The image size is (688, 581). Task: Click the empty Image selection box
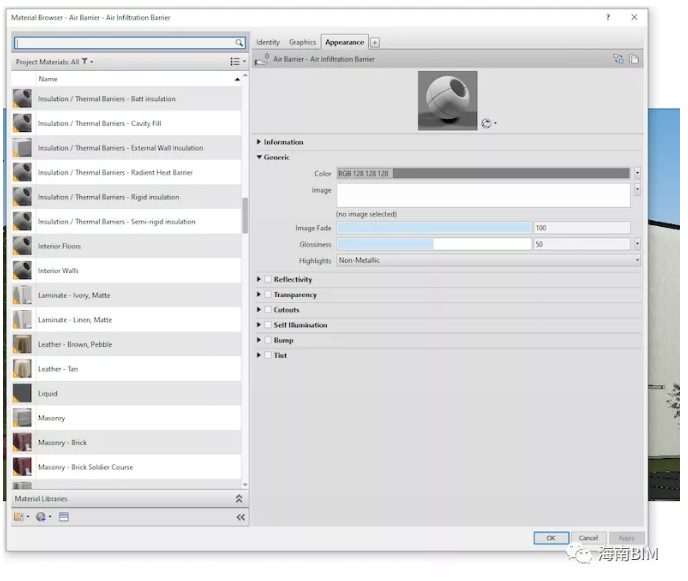[x=483, y=195]
